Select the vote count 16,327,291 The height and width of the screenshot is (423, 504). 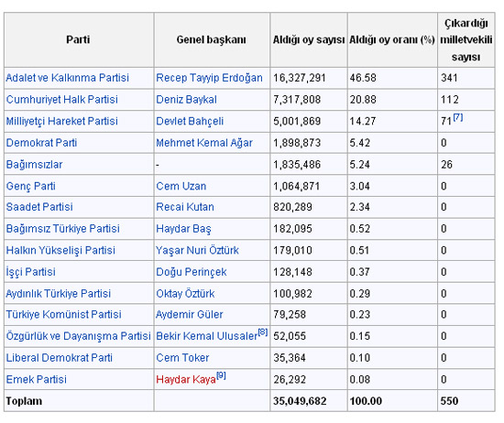tap(300, 78)
